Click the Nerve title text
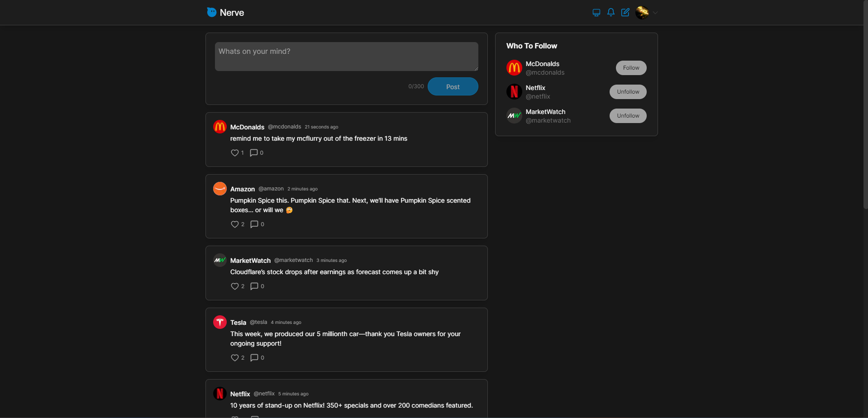 click(232, 13)
